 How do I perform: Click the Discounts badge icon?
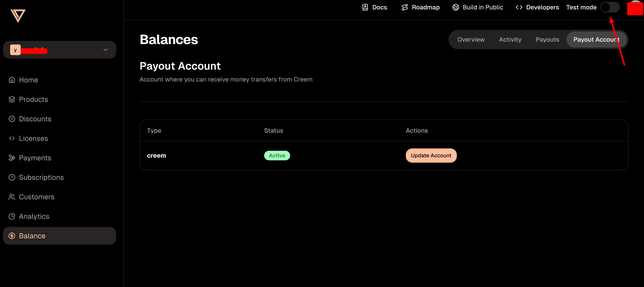(12, 119)
